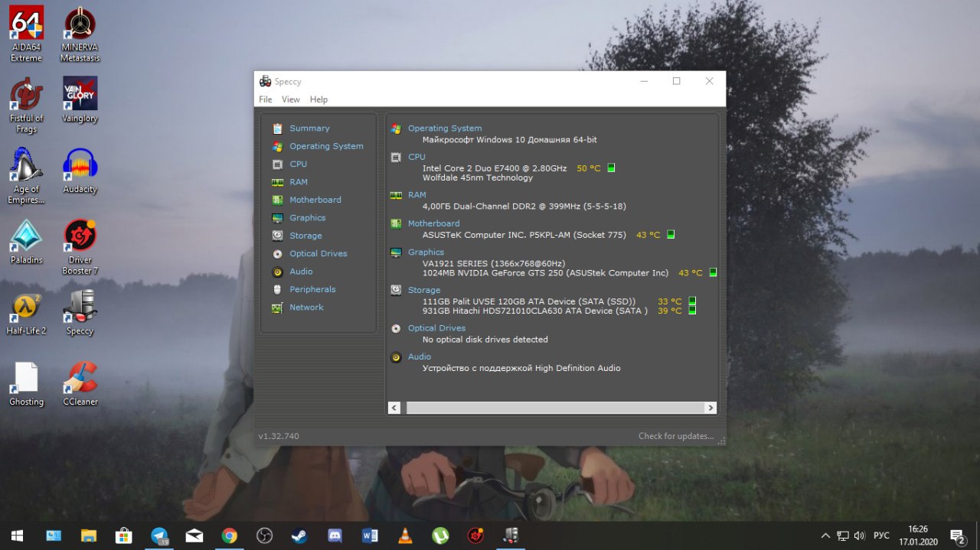Click No optical disk drives detected text
The image size is (980, 550).
pyautogui.click(x=485, y=340)
